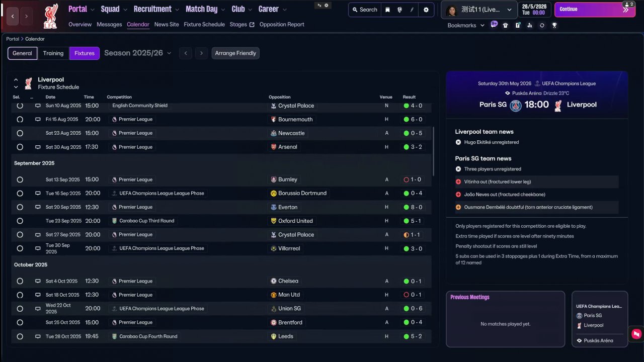Click the Portal breadcrumb link
This screenshot has height=362, width=644.
(x=13, y=39)
